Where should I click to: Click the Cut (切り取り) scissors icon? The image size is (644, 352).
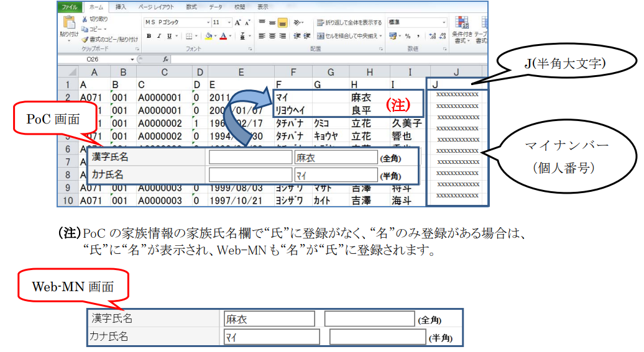[x=85, y=19]
